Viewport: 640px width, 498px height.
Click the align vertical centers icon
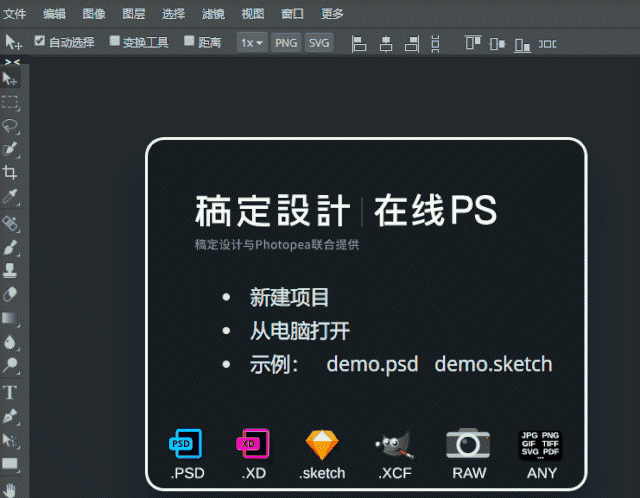point(497,43)
